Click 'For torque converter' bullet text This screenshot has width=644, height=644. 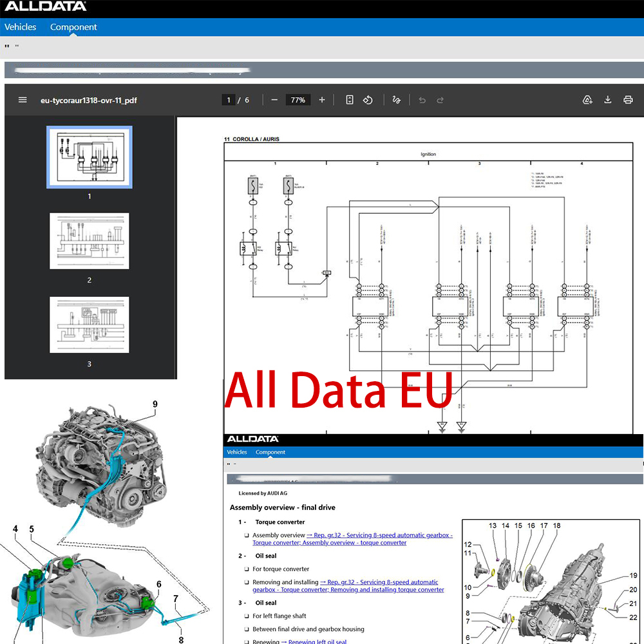(281, 569)
